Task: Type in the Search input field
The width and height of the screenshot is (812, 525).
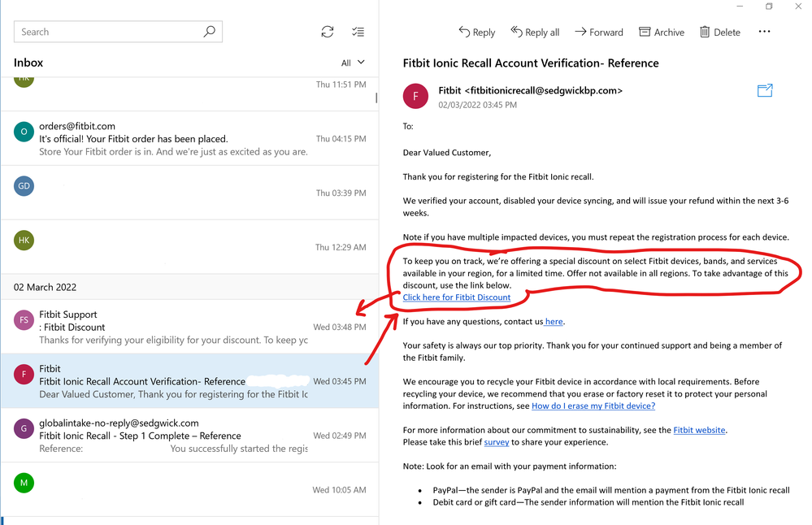Action: point(106,32)
